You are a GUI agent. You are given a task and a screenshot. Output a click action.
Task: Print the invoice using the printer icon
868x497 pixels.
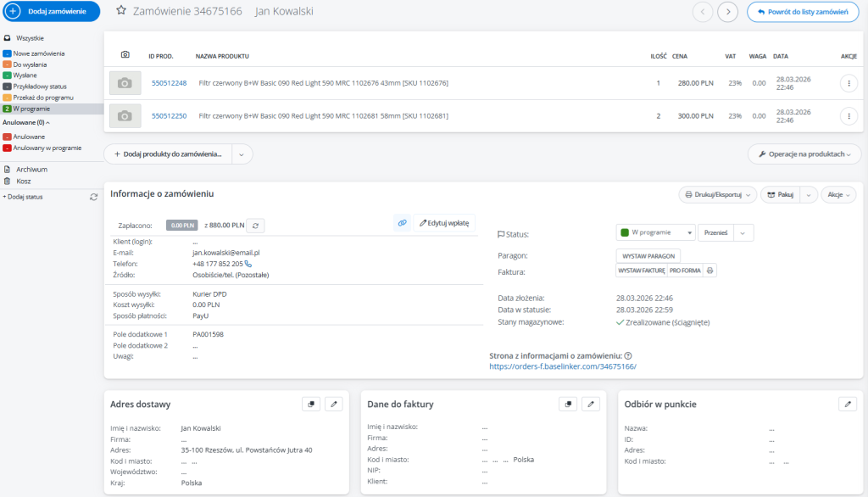point(710,271)
